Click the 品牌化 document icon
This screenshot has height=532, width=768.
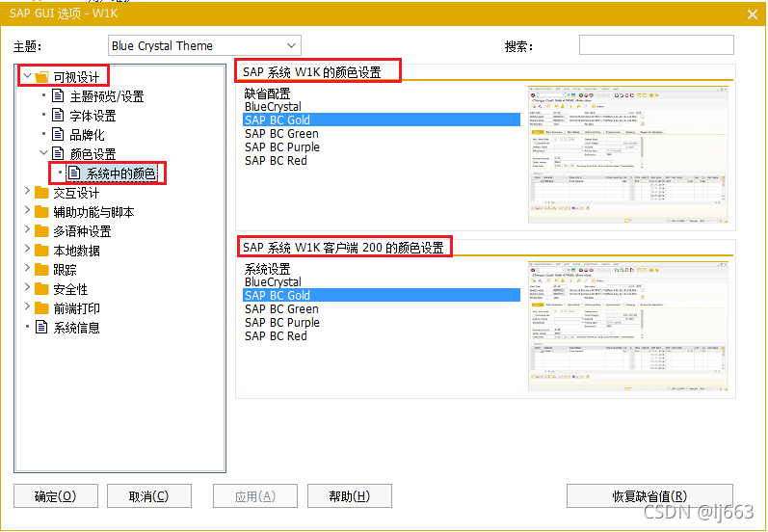(x=58, y=134)
